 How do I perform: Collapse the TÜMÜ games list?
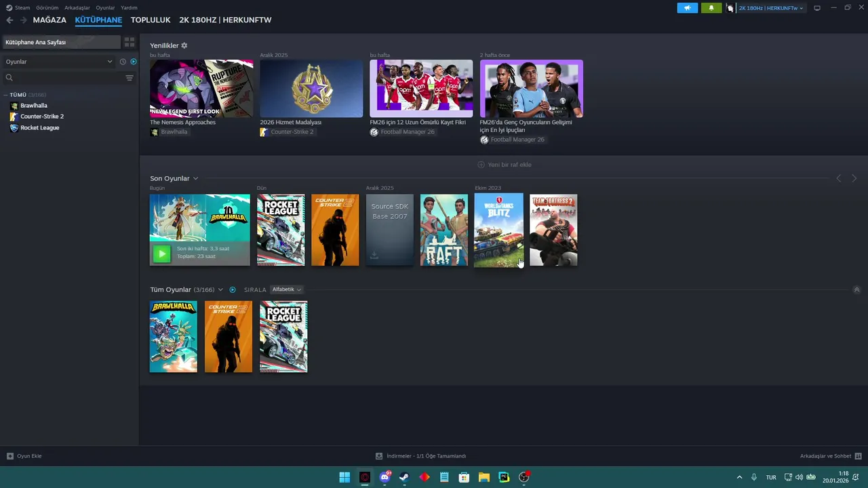[5, 95]
